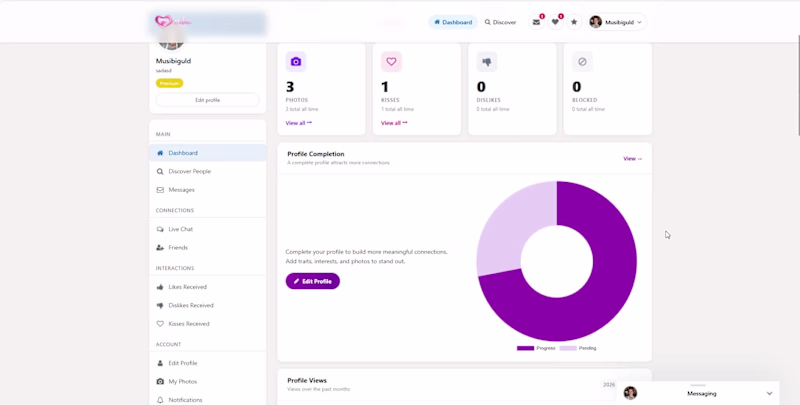800x405 pixels.
Task: Go to Dashboard in the top navigation
Action: coord(453,22)
